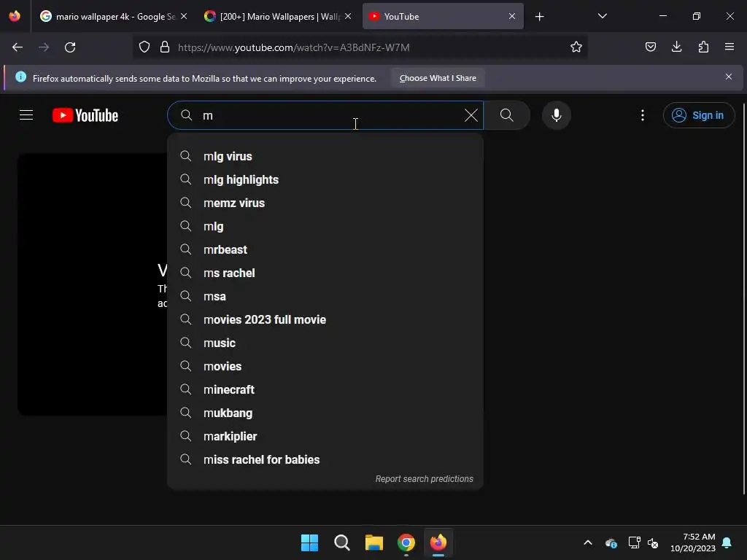Click Choose What I Share button

point(438,78)
